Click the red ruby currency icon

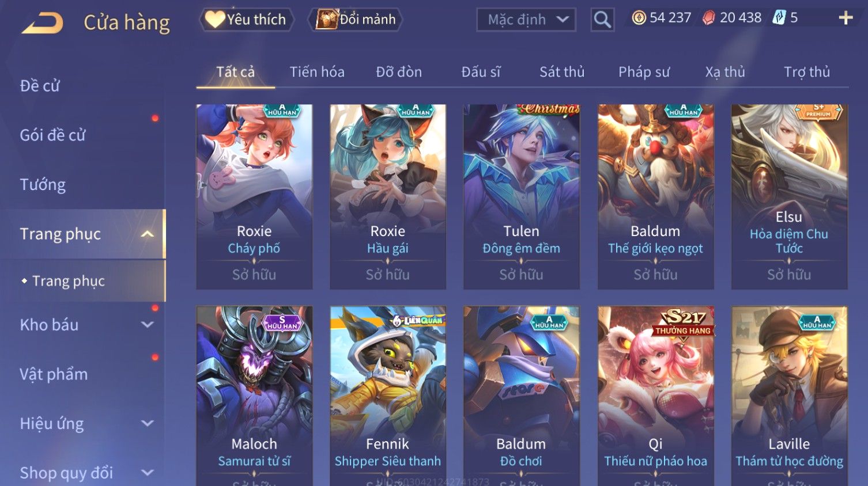[x=708, y=18]
